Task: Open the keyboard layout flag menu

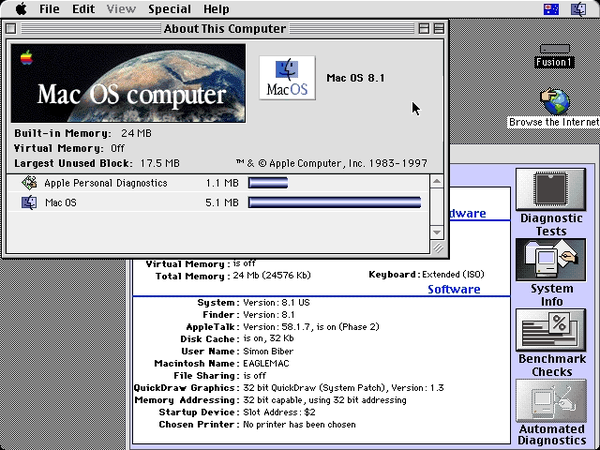Action: pos(549,9)
